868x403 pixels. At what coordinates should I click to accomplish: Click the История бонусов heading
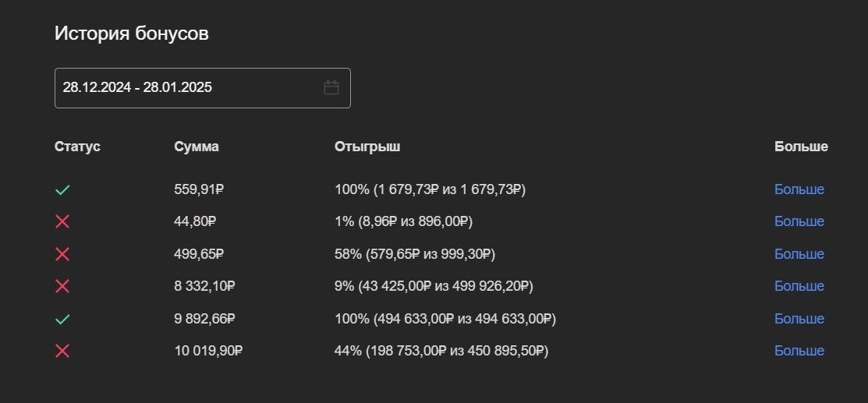tap(131, 34)
